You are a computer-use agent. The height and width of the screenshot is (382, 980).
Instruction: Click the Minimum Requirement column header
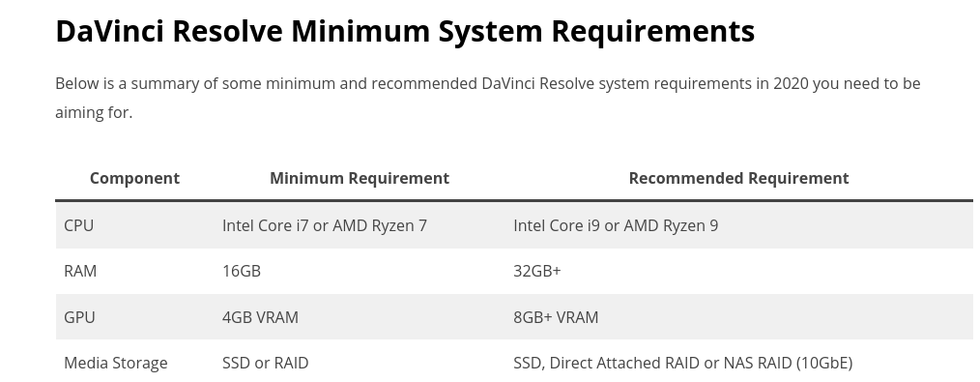point(360,178)
